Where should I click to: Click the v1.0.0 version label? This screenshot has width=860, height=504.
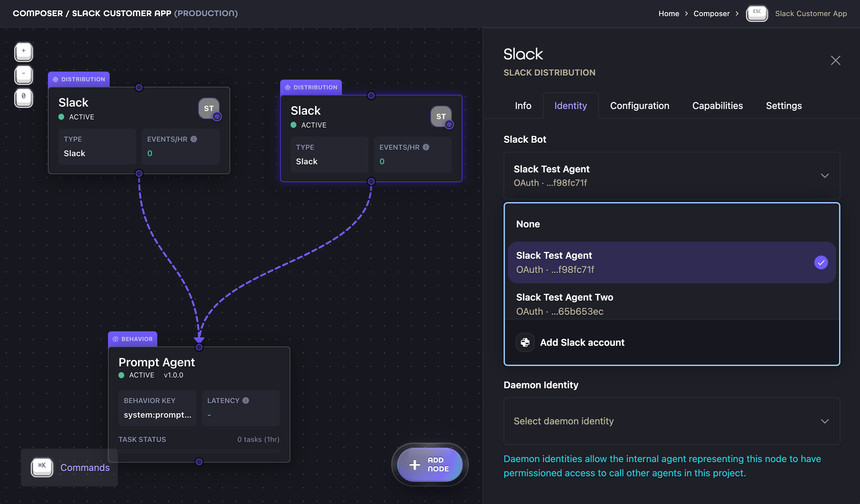click(173, 375)
